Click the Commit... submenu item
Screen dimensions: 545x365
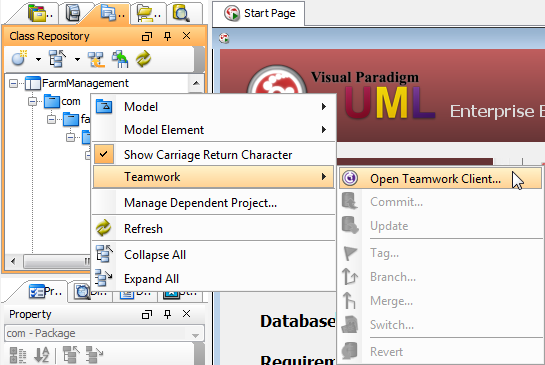440,202
